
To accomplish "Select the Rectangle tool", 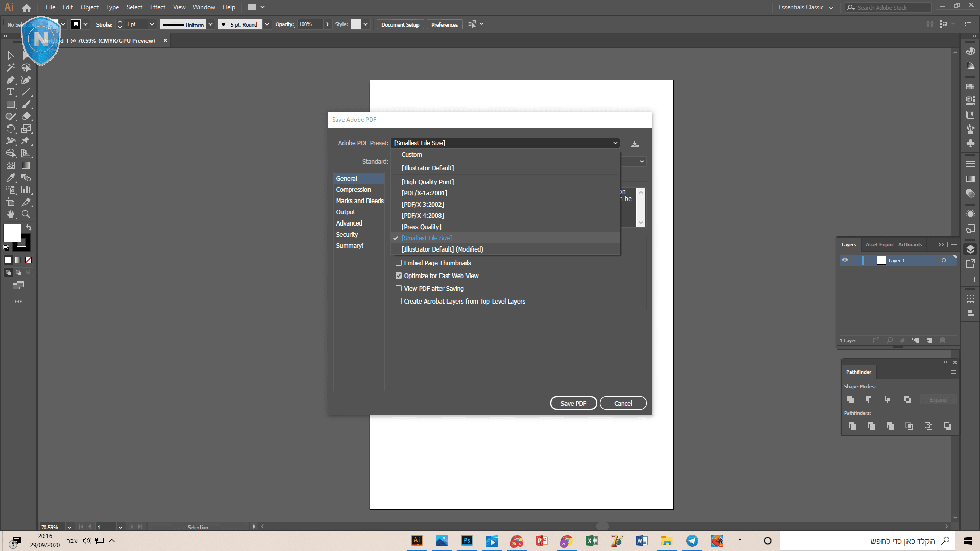I will click(x=10, y=105).
